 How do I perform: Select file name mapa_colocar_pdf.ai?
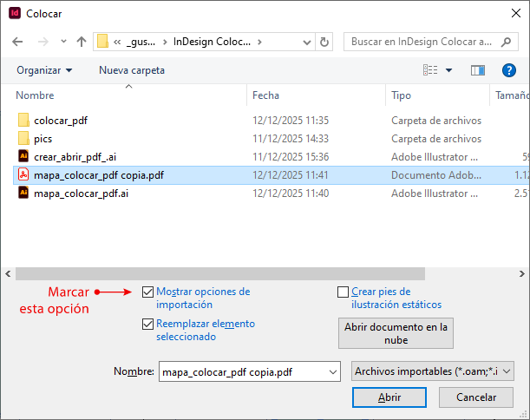click(82, 194)
